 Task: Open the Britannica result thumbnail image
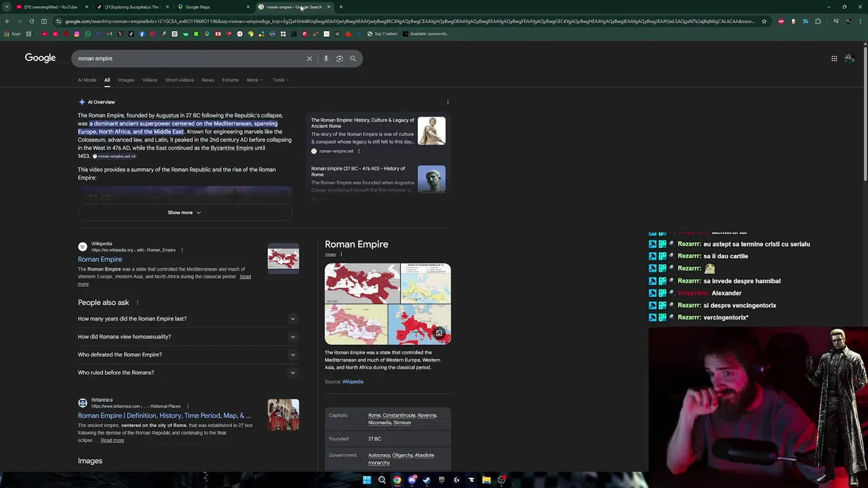tap(283, 415)
